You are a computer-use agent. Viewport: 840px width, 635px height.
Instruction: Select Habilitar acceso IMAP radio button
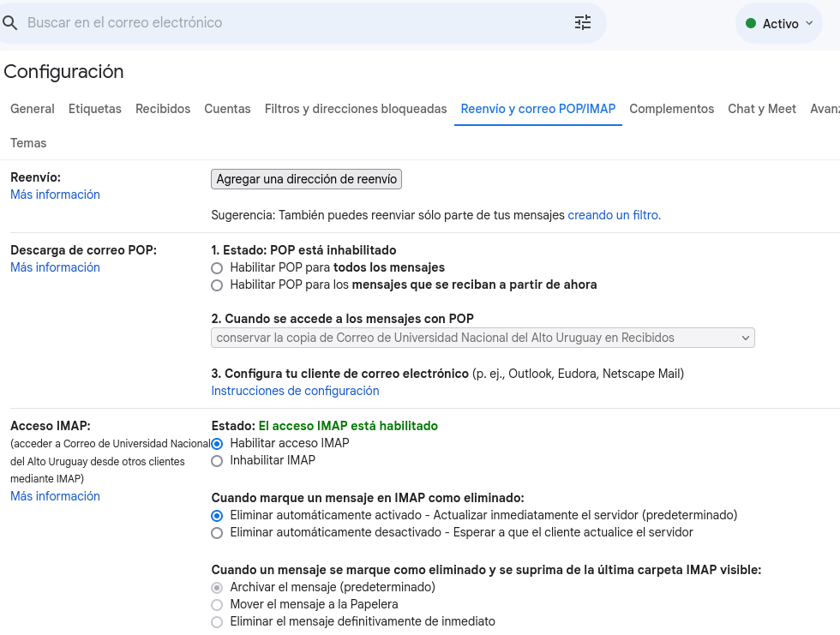pyautogui.click(x=217, y=444)
